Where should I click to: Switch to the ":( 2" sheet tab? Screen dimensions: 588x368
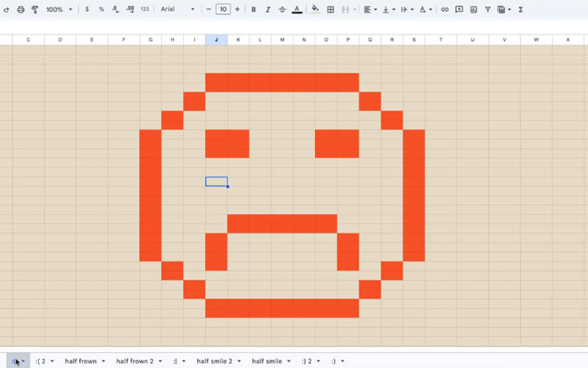coord(40,361)
